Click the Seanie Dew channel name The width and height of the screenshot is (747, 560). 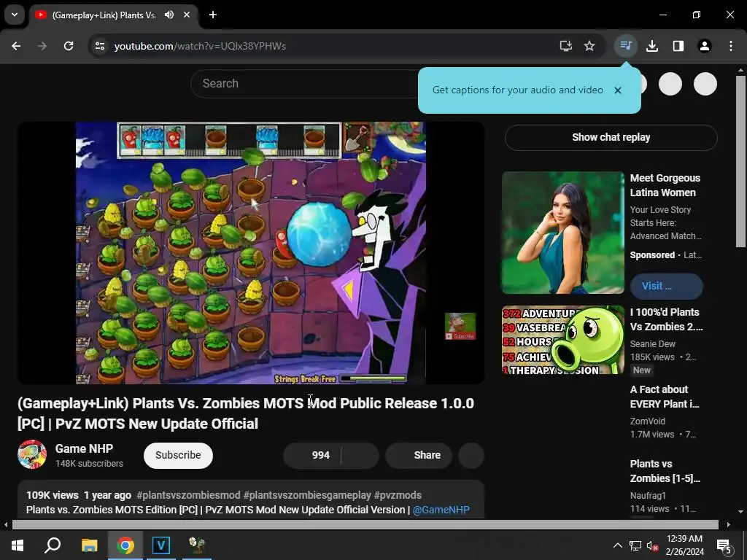pos(653,344)
